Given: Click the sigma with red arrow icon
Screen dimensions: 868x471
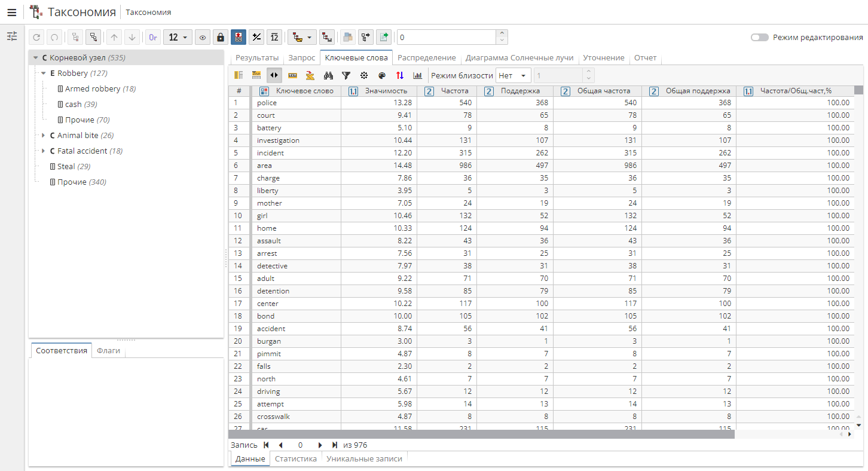Looking at the screenshot, I should coord(310,75).
